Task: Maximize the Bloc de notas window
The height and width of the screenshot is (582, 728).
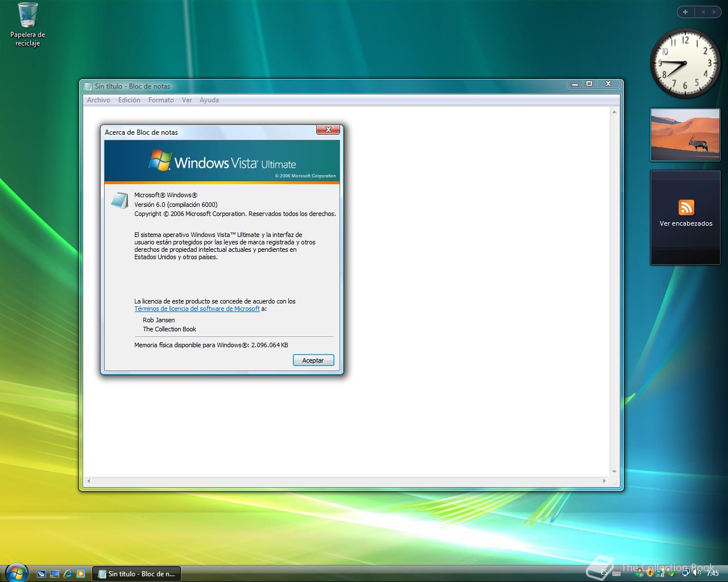Action: [x=589, y=84]
